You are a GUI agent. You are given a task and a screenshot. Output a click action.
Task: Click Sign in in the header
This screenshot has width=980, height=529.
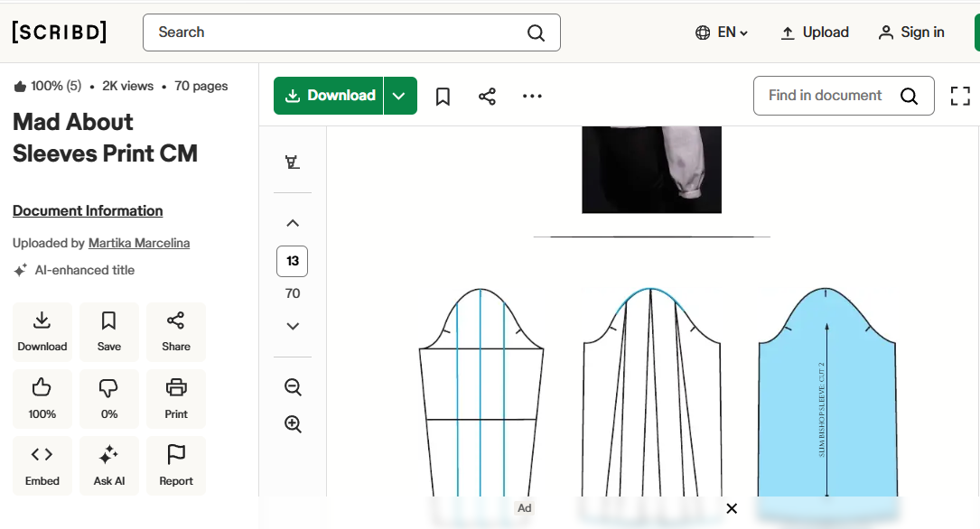point(911,32)
